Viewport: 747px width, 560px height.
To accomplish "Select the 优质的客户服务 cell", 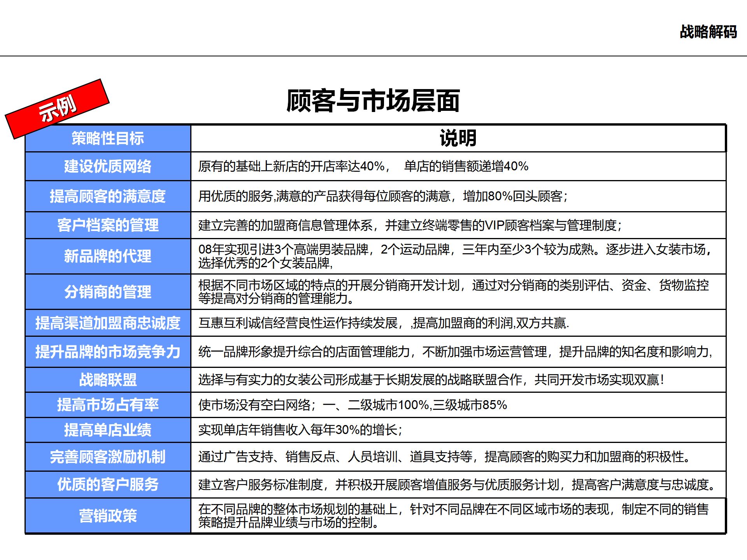I will click(x=108, y=485).
